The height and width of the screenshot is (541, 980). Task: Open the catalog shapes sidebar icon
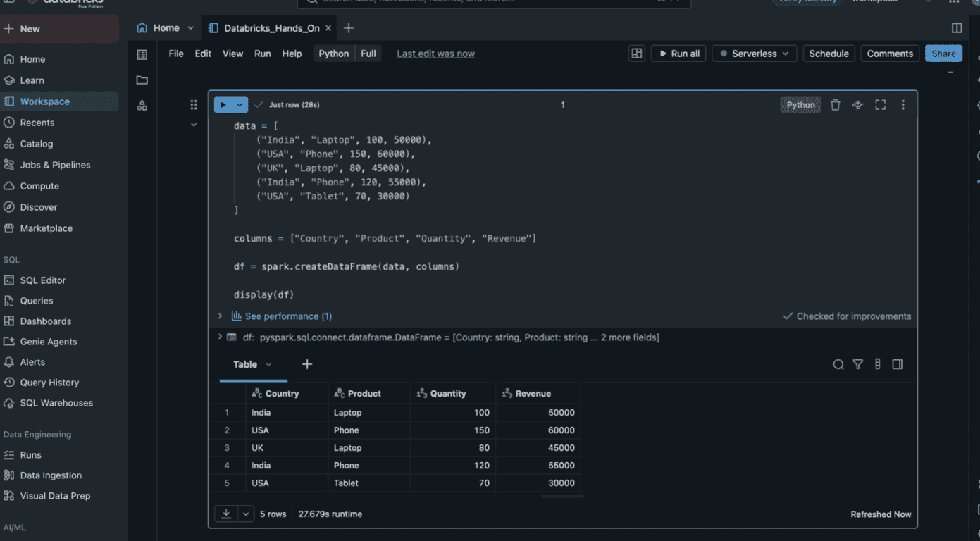click(x=142, y=106)
